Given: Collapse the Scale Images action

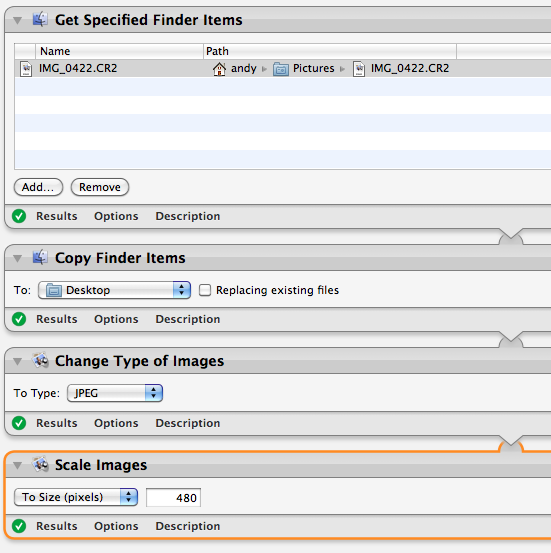Looking at the screenshot, I should pos(17,465).
